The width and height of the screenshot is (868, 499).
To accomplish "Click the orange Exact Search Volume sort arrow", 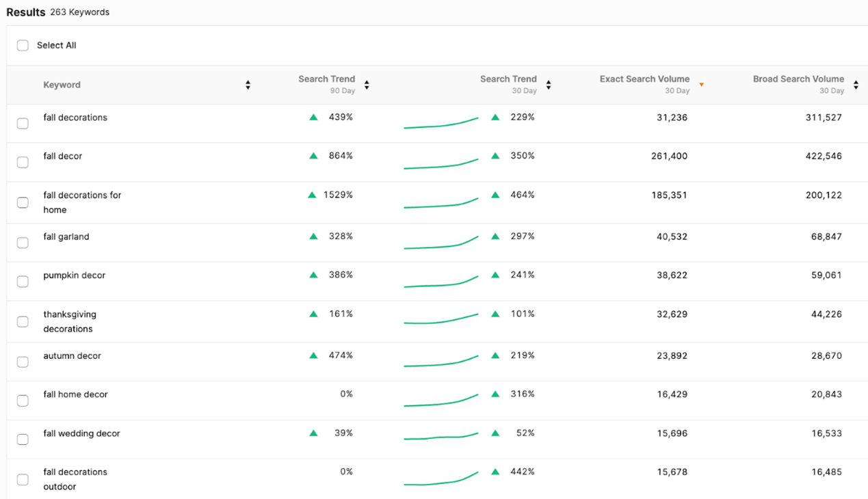I will point(701,85).
